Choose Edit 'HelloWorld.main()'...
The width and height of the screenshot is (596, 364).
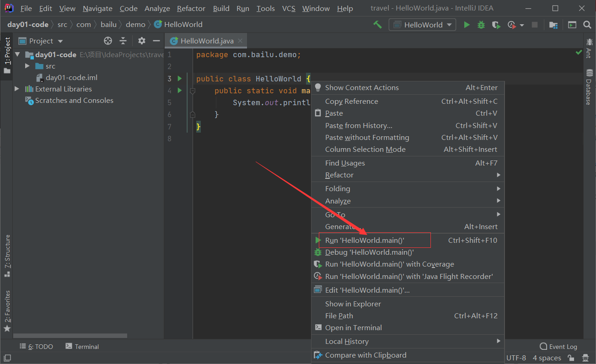coord(408,290)
